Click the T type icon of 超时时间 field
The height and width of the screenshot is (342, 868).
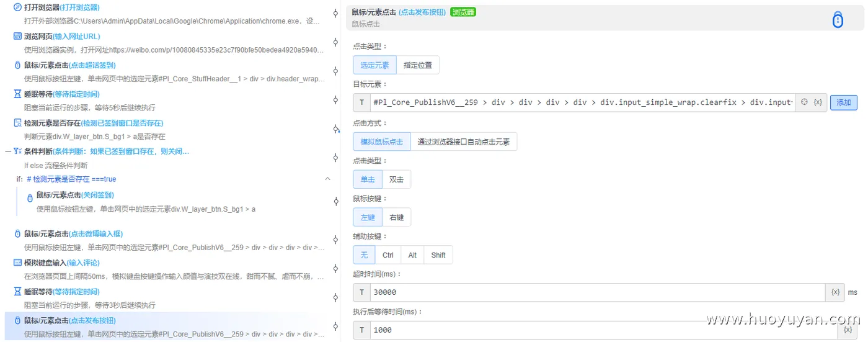click(361, 292)
